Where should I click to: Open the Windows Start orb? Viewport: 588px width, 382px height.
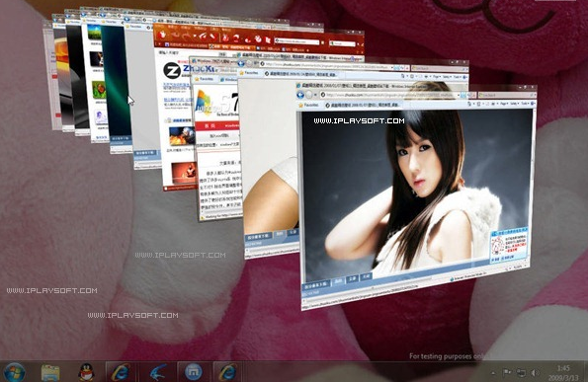[x=14, y=372]
